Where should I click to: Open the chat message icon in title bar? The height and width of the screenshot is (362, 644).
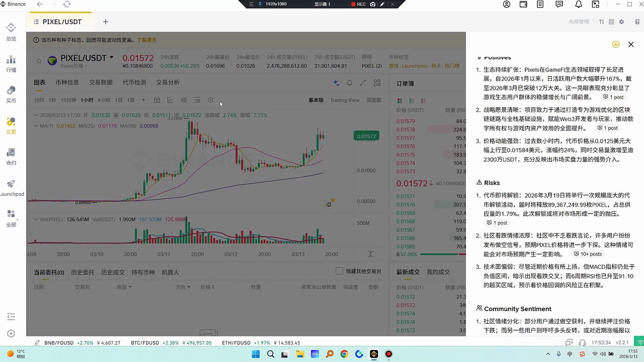tap(559, 4)
